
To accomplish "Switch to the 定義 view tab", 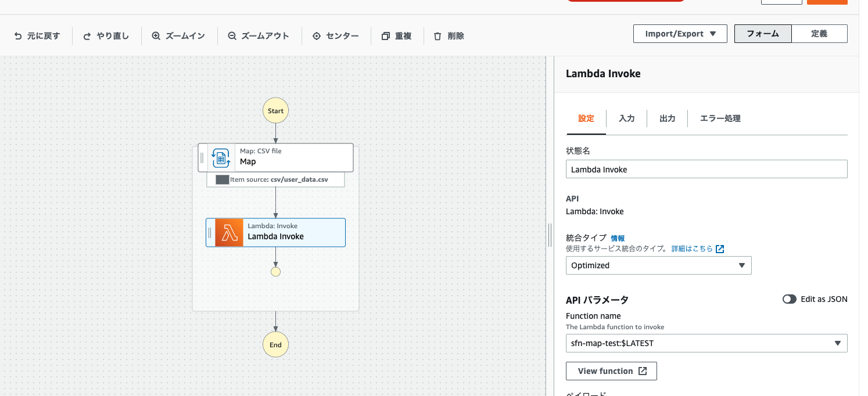I will click(820, 33).
